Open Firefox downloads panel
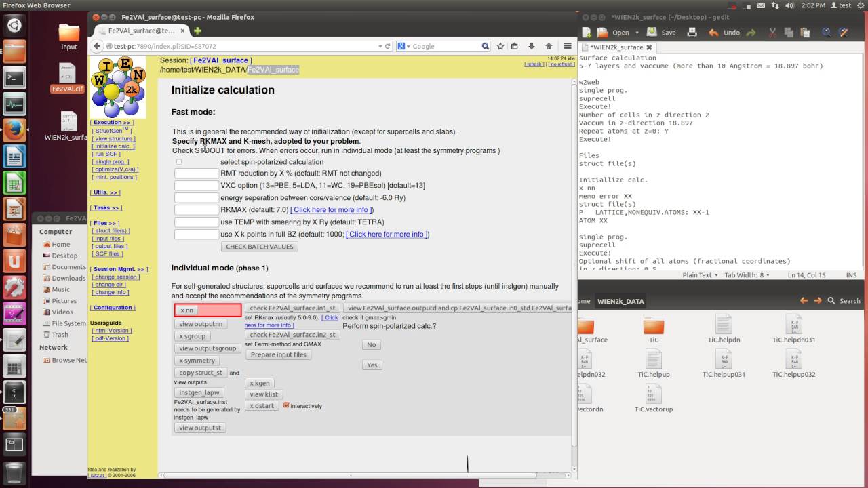The height and width of the screenshot is (488, 868). (531, 46)
